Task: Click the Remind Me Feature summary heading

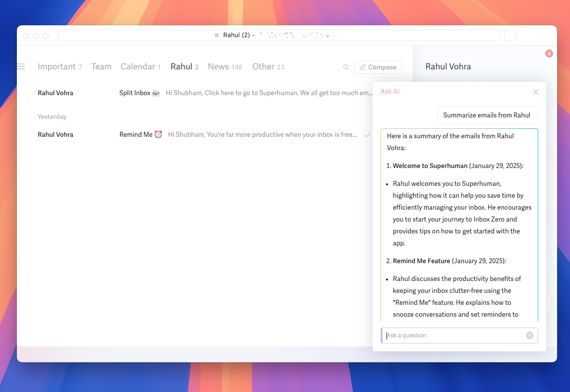Action: pos(421,261)
